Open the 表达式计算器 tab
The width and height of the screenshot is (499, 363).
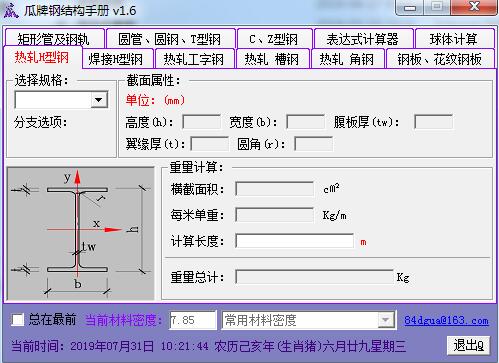coord(363,39)
